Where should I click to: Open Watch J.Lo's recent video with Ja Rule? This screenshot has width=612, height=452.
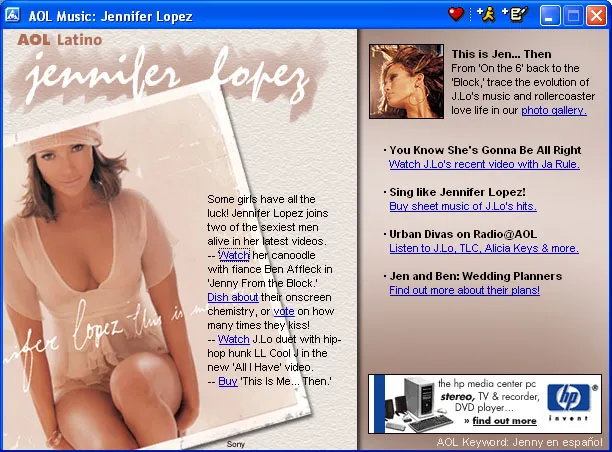point(484,164)
